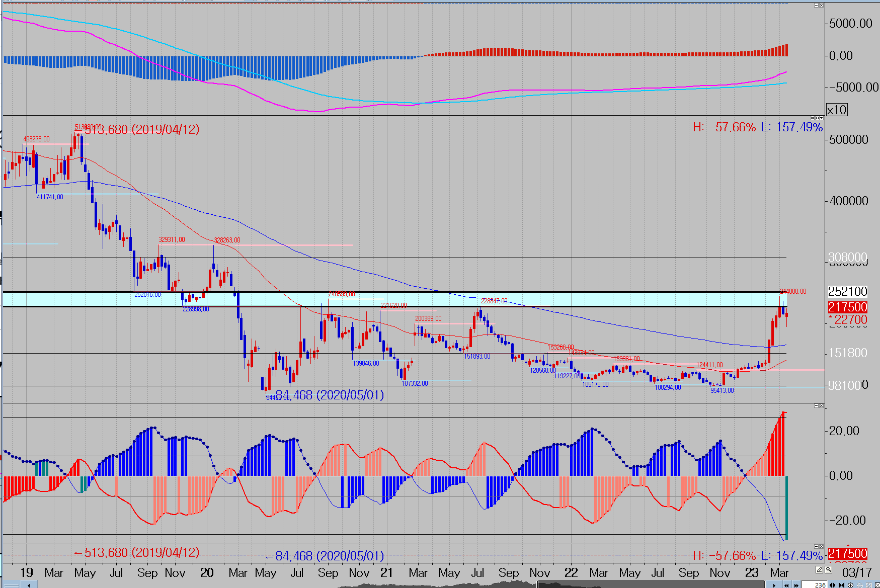Viewport: 880px width, 588px height.
Task: Click the fit-to-screen icon in bottom toolbar
Action: 868,585
